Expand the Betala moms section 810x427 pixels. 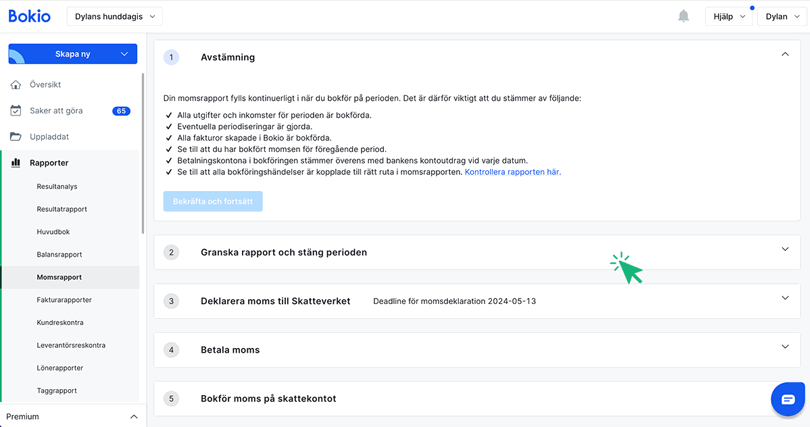pos(785,347)
